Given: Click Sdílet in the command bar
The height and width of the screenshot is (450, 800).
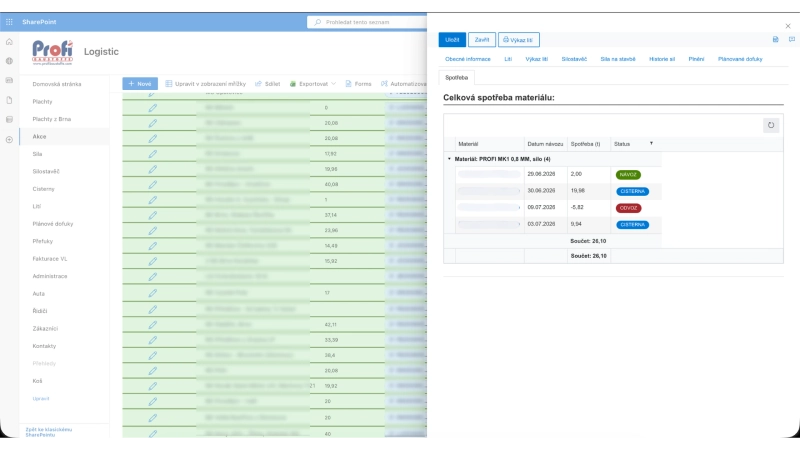Looking at the screenshot, I should point(268,84).
